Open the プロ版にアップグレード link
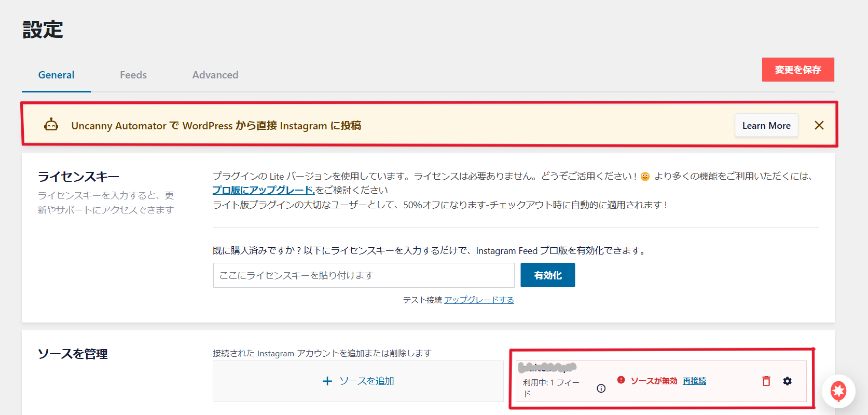The width and height of the screenshot is (868, 415). [264, 190]
